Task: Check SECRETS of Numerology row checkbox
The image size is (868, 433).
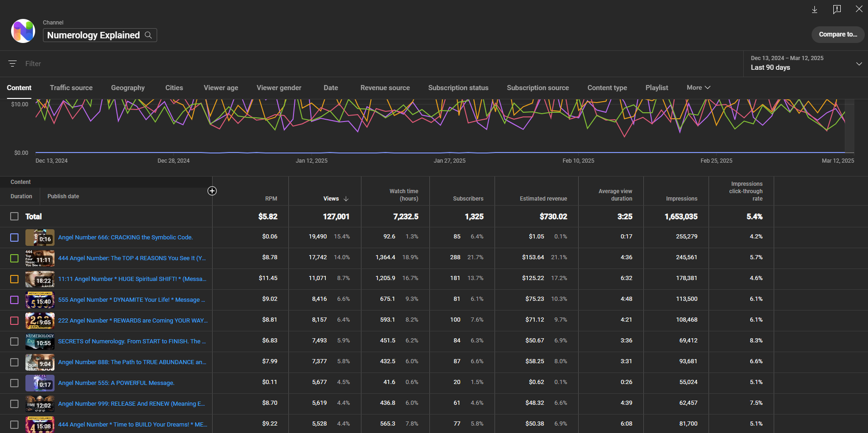Action: [x=14, y=342]
